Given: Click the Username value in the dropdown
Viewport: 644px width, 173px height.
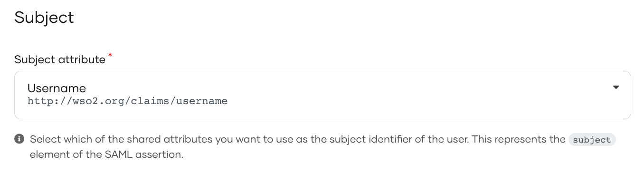Looking at the screenshot, I should (x=57, y=88).
